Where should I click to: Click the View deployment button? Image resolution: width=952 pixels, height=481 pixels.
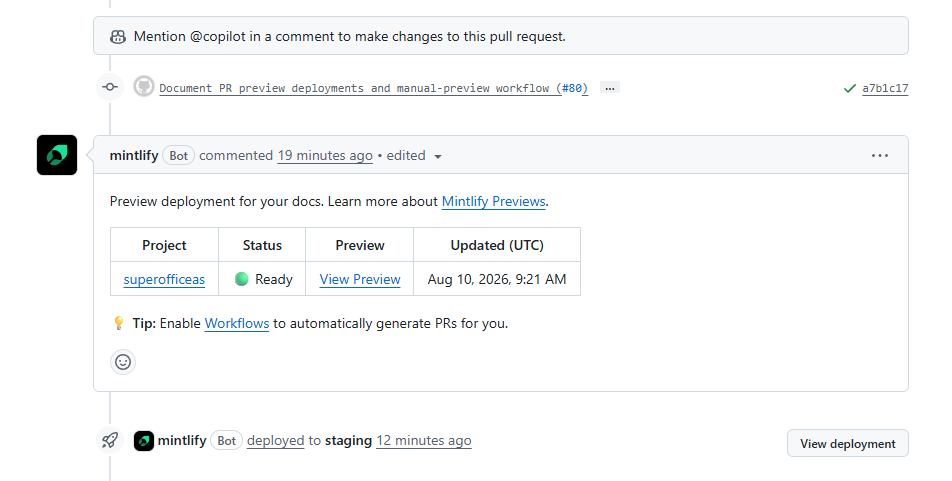(848, 443)
